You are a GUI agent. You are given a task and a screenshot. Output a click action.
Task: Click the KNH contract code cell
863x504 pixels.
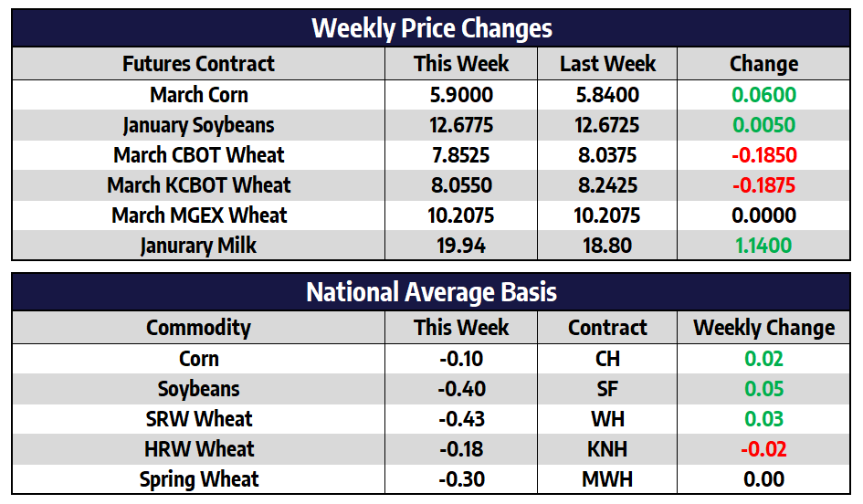pyautogui.click(x=607, y=449)
